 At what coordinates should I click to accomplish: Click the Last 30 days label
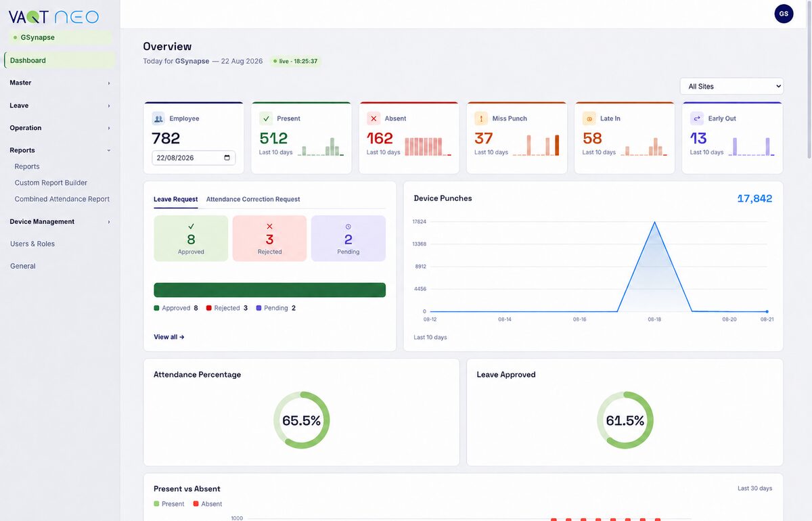tap(754, 489)
